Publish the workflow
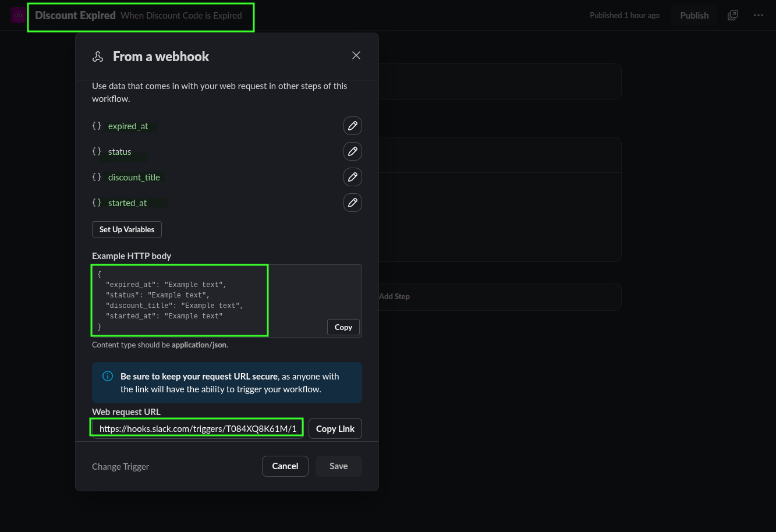Image resolution: width=776 pixels, height=532 pixels. 694,15
